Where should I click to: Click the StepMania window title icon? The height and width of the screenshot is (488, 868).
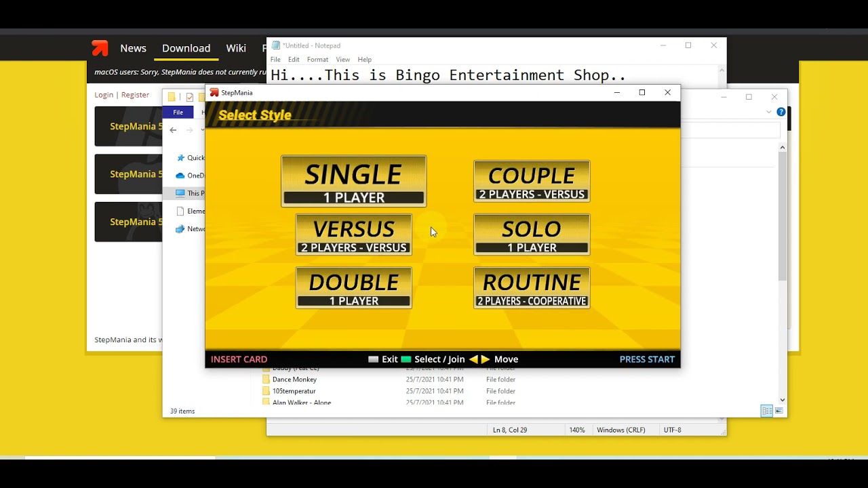[x=214, y=93]
